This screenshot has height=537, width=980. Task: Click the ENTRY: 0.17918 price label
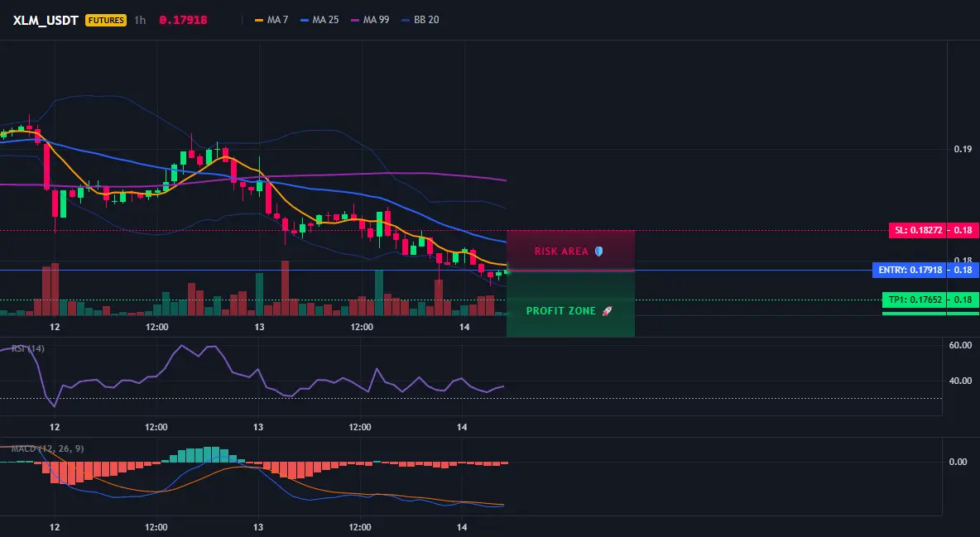point(910,270)
